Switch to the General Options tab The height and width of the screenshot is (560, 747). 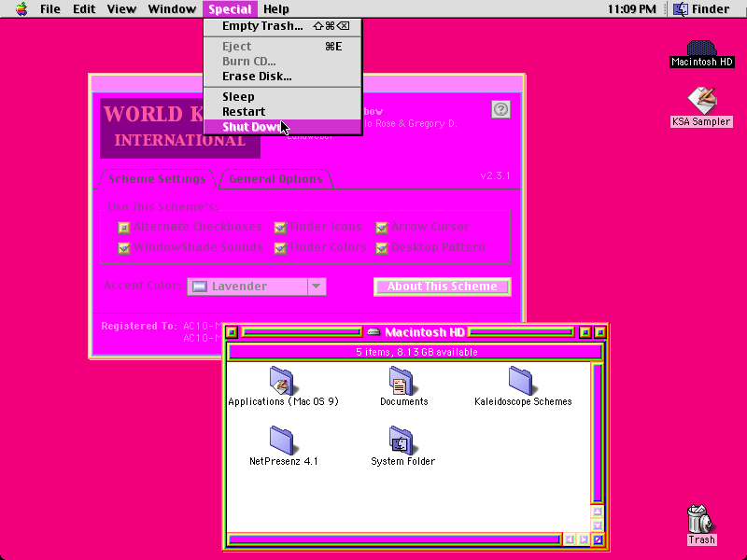click(275, 179)
